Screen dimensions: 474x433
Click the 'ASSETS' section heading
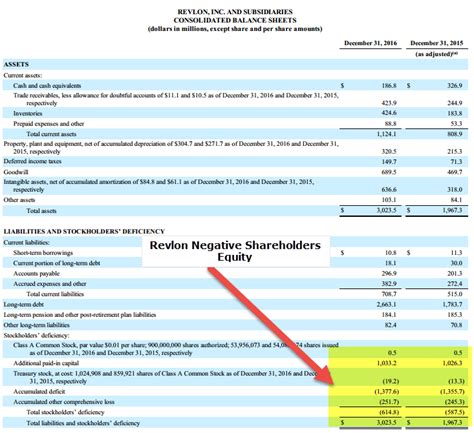click(x=16, y=64)
